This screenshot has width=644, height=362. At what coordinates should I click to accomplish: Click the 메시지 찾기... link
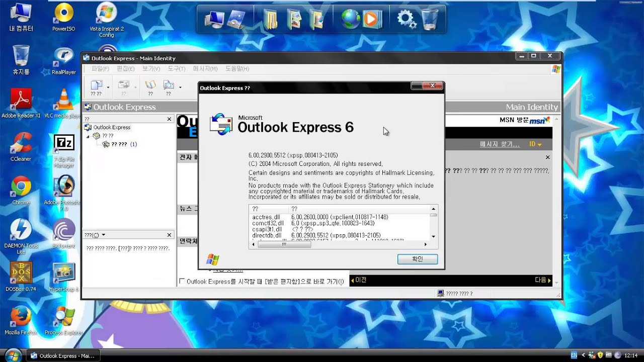coord(500,144)
